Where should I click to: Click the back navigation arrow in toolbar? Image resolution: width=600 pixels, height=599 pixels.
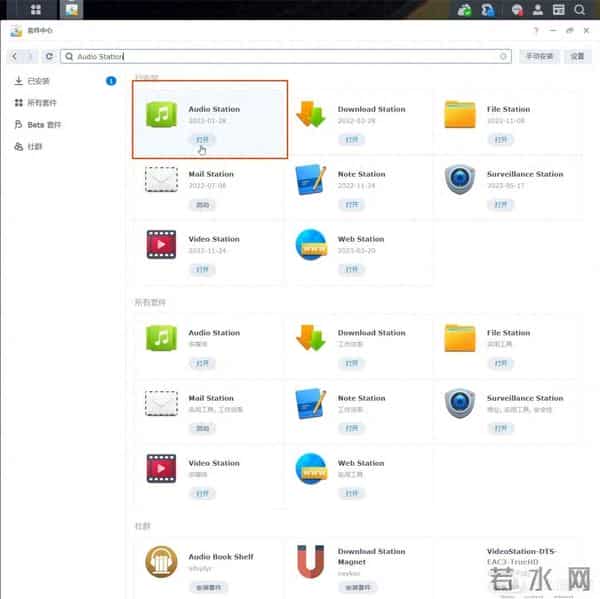15,57
